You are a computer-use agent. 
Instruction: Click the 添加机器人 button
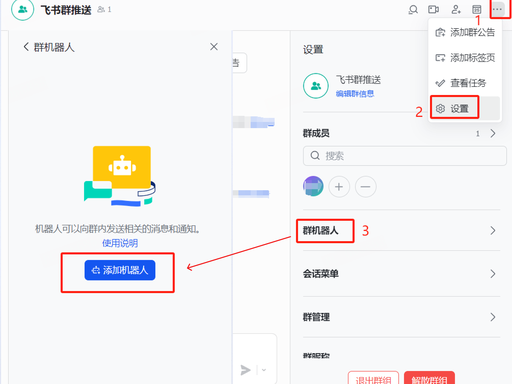120,270
